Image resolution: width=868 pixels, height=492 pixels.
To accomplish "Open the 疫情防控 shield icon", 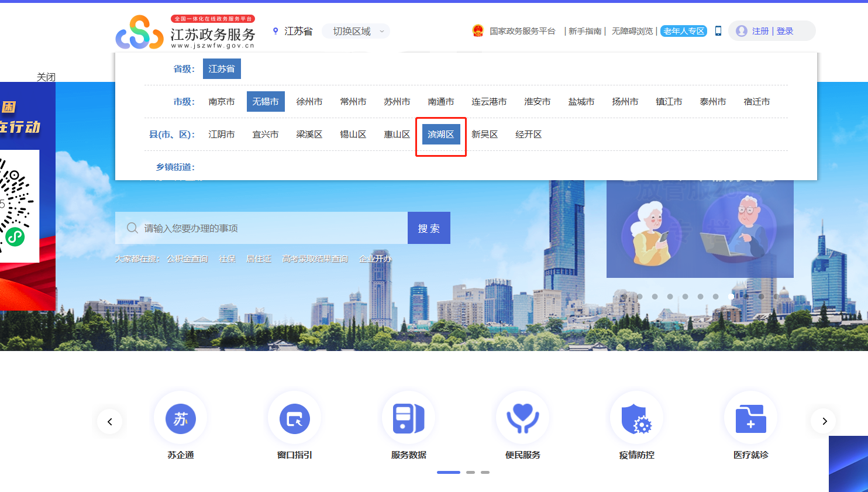I will click(x=636, y=419).
